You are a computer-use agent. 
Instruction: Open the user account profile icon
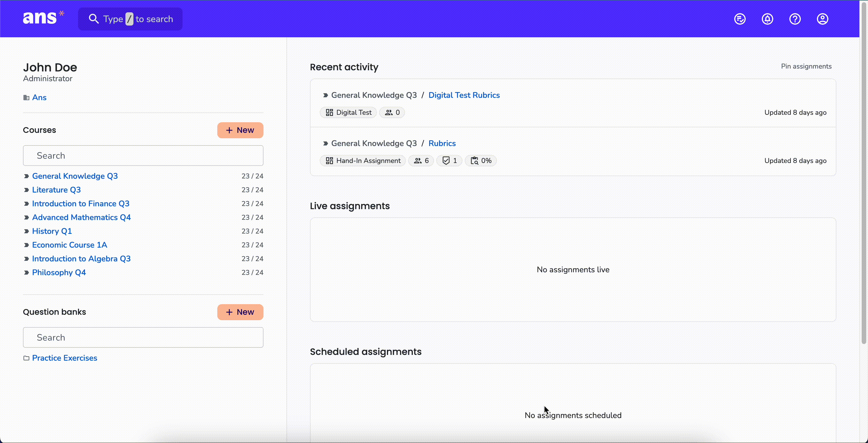click(823, 19)
